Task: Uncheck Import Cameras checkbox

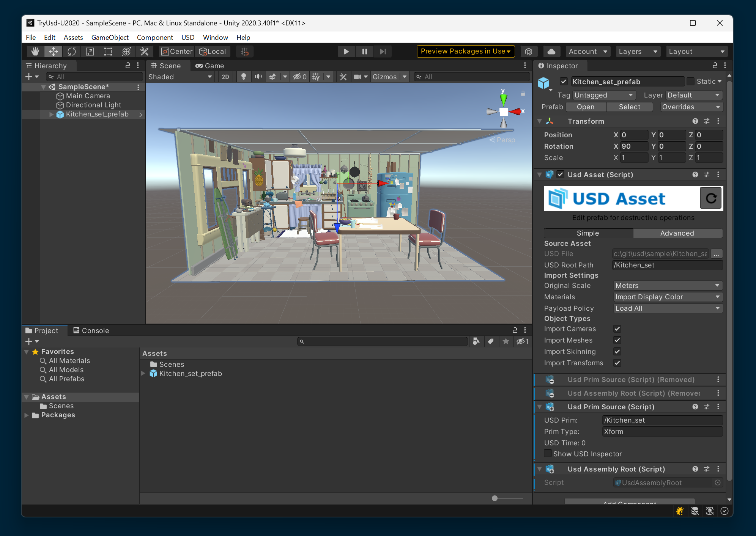Action: [x=617, y=329]
